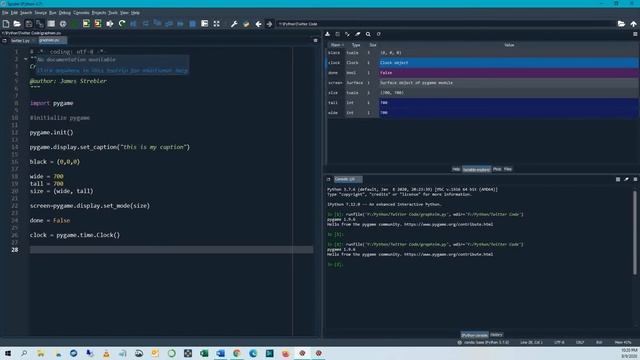Save data icon in the Variable explorer
The height and width of the screenshot is (360, 640).
point(338,34)
